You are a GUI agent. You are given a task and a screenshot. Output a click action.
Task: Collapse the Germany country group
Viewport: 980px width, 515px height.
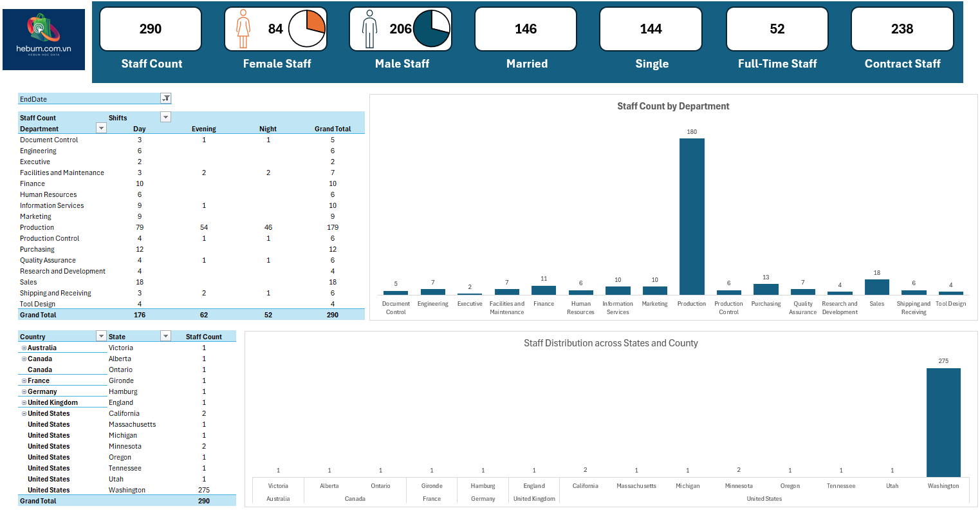click(x=24, y=391)
